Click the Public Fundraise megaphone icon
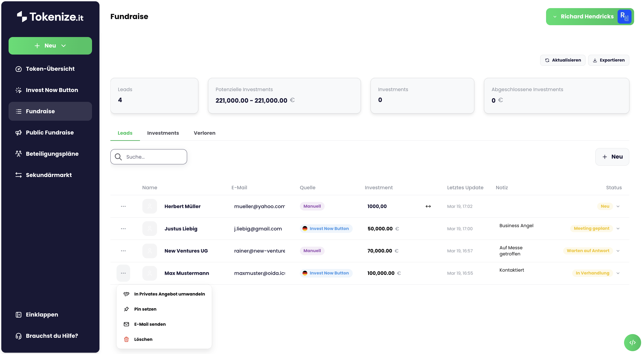Screen dimensions: 644x354 point(18,133)
